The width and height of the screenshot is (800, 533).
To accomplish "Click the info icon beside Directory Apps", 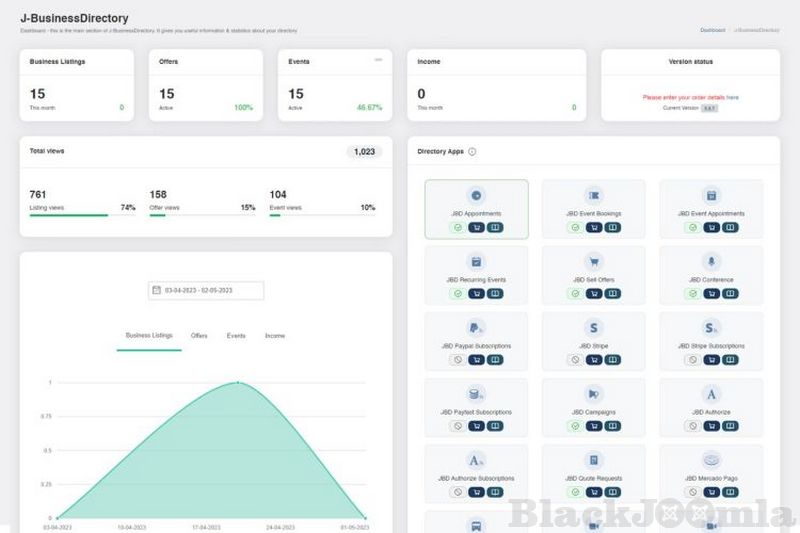I will pos(472,152).
